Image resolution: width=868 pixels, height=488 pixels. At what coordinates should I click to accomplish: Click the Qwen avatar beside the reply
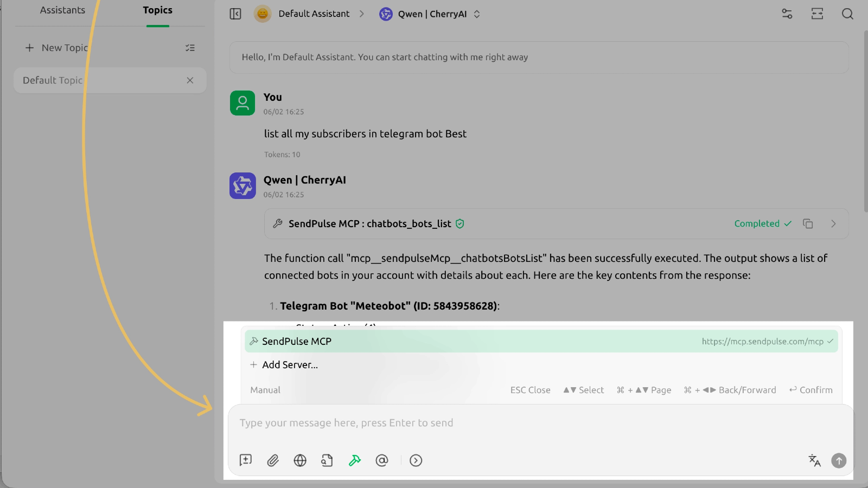pos(242,186)
